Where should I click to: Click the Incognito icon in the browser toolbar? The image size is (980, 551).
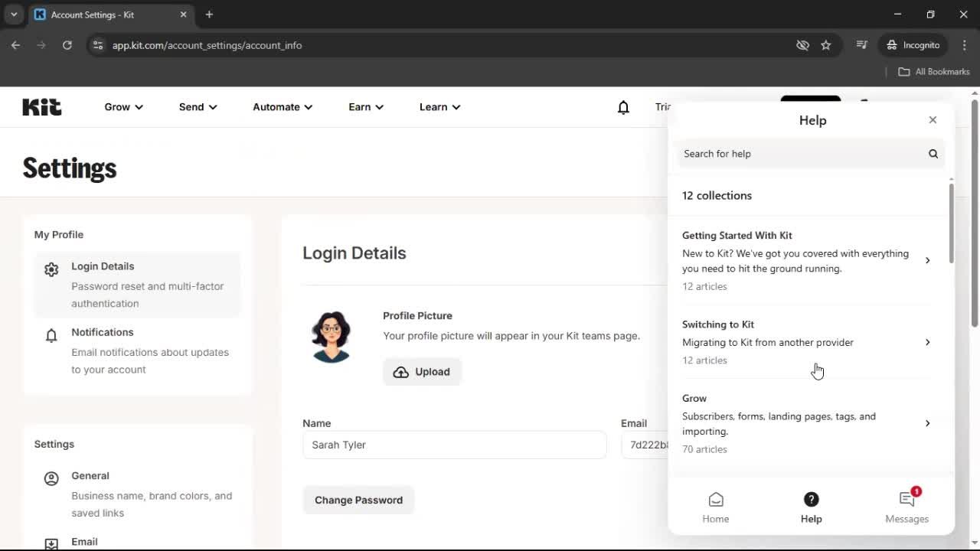(891, 45)
